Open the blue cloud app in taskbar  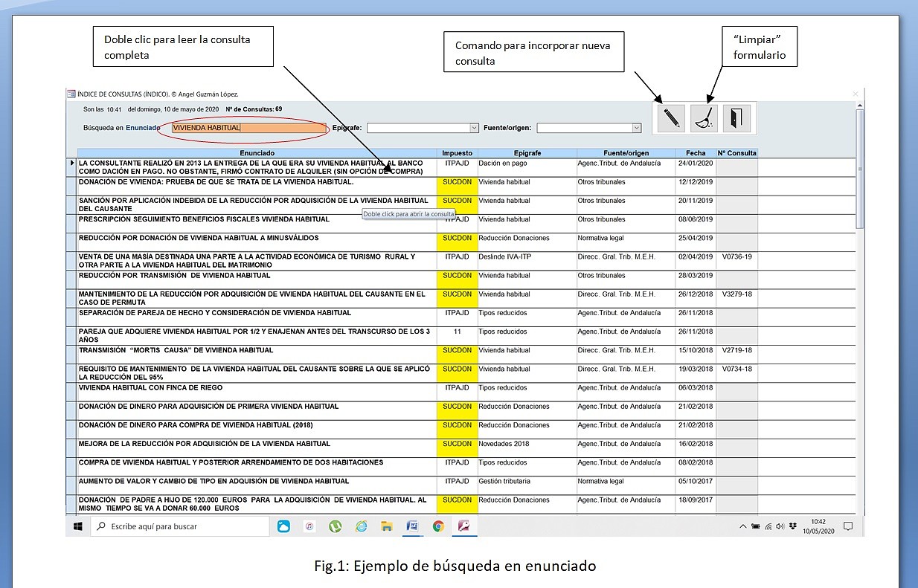pos(283,526)
